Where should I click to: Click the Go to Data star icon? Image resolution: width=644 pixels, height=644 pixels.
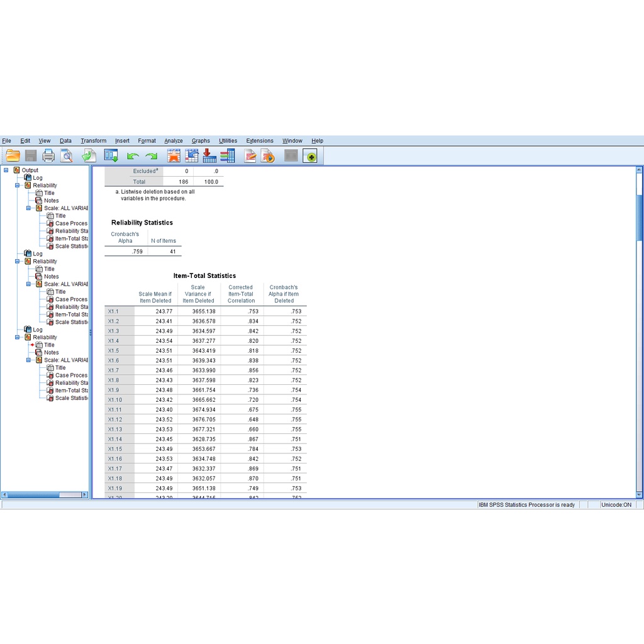174,156
